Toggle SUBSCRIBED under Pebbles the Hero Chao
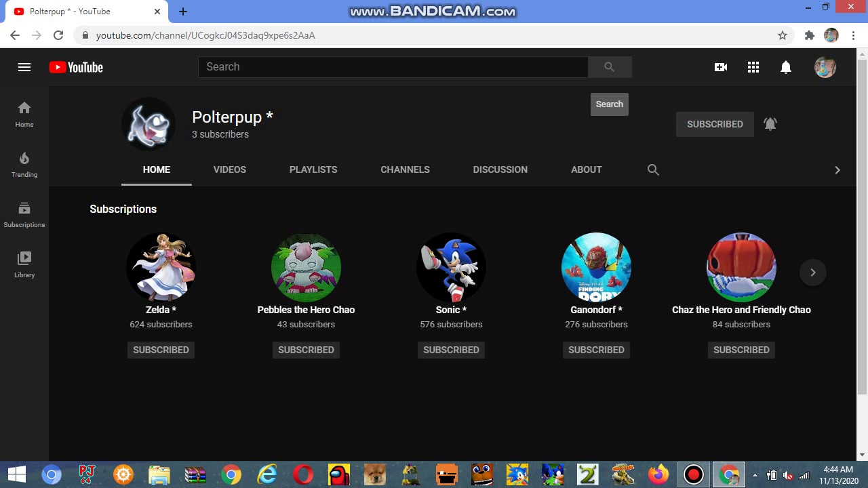 point(306,350)
